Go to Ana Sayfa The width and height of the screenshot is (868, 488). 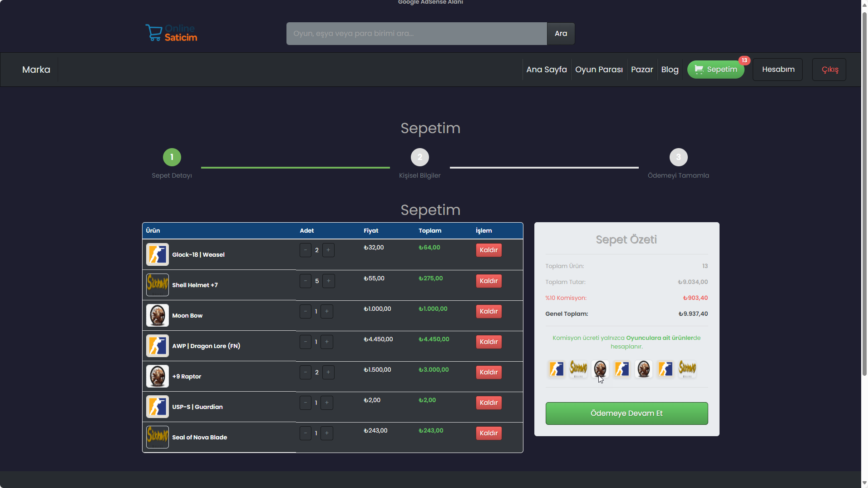[547, 70]
